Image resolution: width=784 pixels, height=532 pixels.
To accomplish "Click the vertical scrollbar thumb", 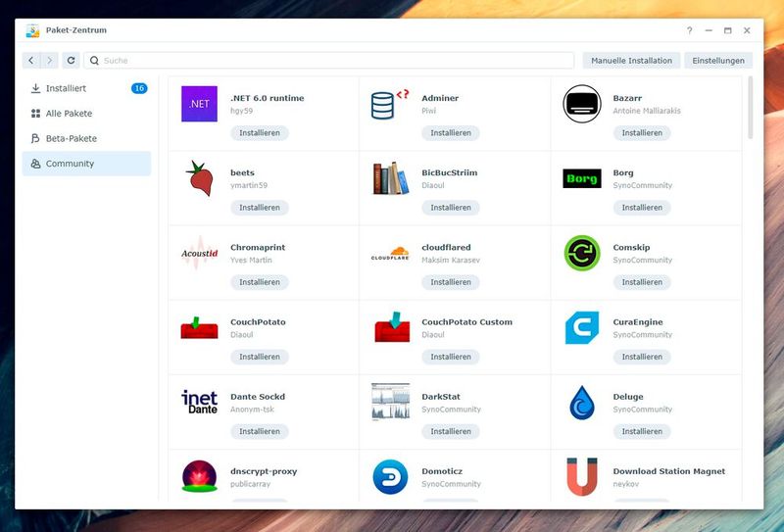I will click(x=750, y=108).
